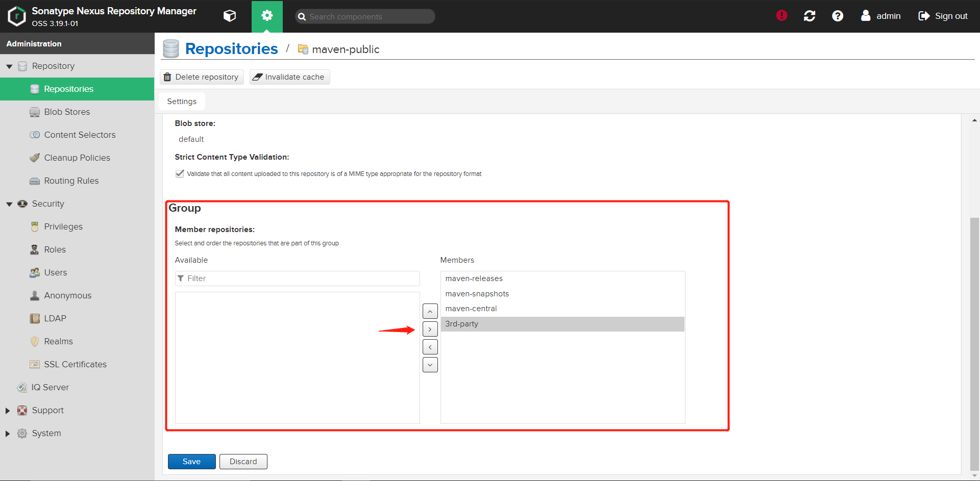Open Anonymous settings
This screenshot has height=481, width=980.
tap(77, 295)
